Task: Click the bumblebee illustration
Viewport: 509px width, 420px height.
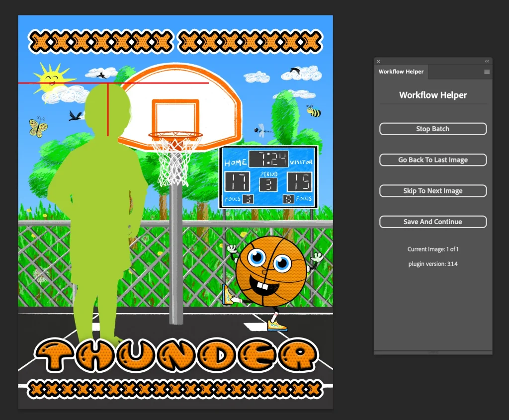Action: (x=313, y=111)
